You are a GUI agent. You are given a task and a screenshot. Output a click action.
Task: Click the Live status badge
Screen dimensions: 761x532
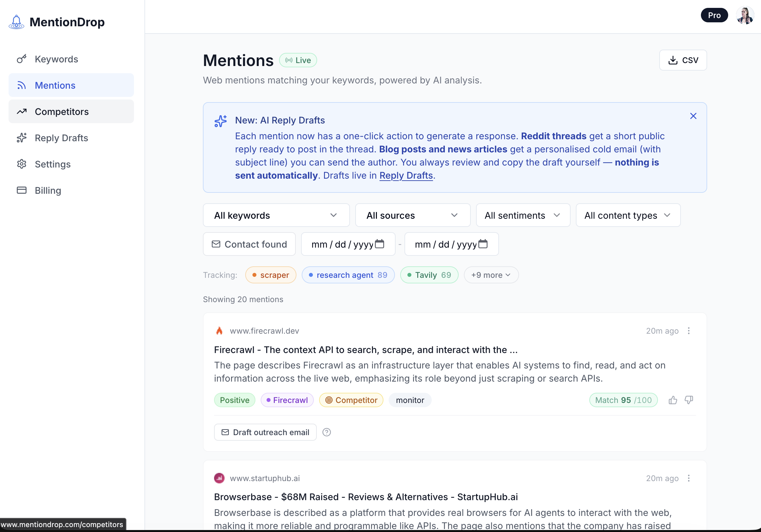click(x=298, y=60)
